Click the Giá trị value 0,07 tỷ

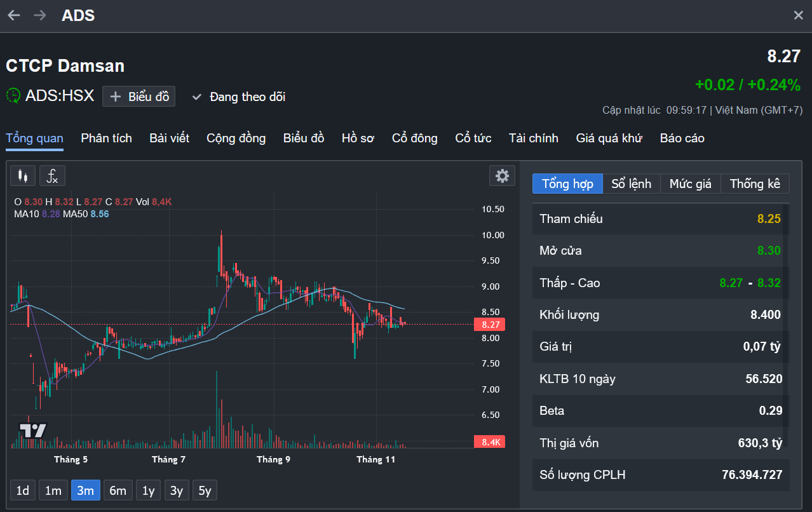[762, 347]
